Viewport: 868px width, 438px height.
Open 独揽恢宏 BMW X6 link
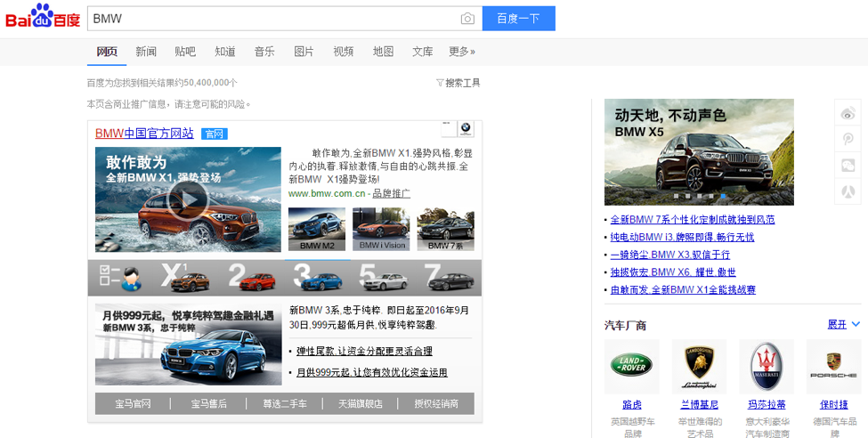tap(673, 272)
